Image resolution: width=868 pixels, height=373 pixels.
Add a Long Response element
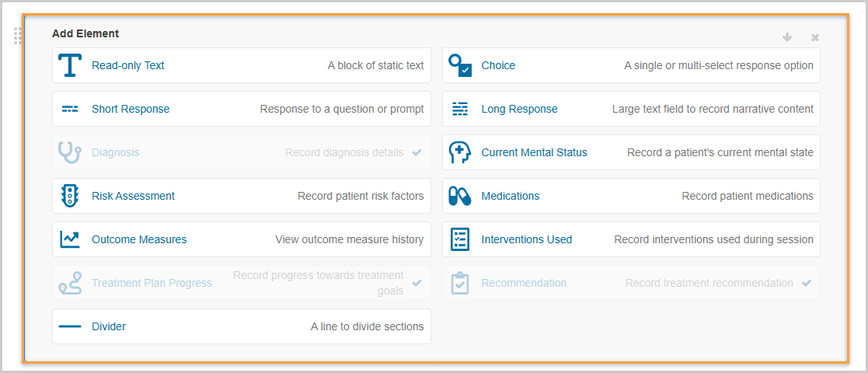631,109
